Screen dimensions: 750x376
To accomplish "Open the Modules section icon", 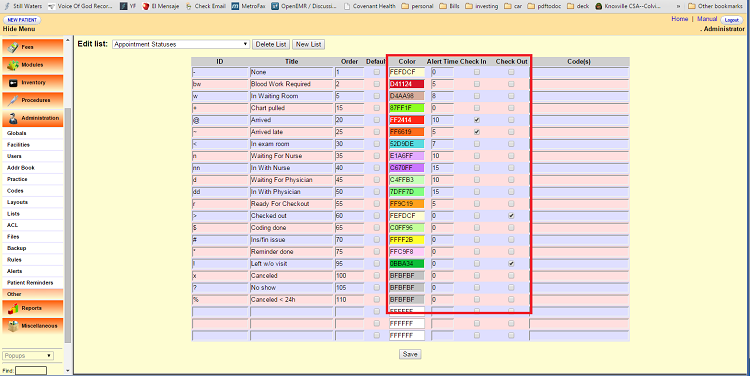I will [13, 65].
